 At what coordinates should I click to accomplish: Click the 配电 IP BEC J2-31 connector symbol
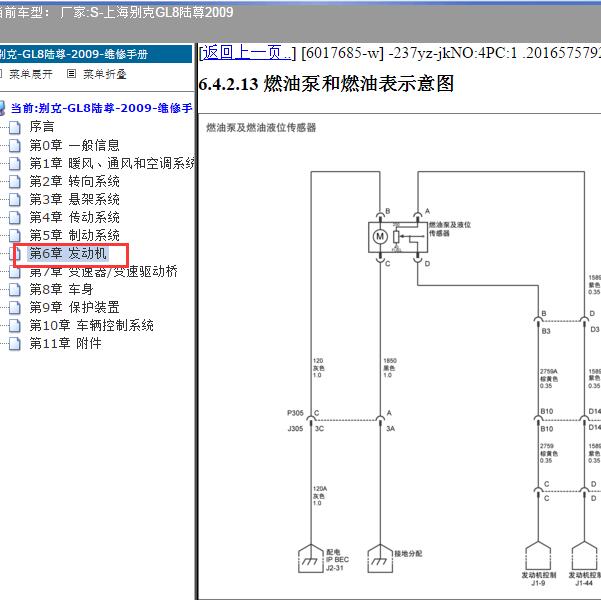point(310,558)
